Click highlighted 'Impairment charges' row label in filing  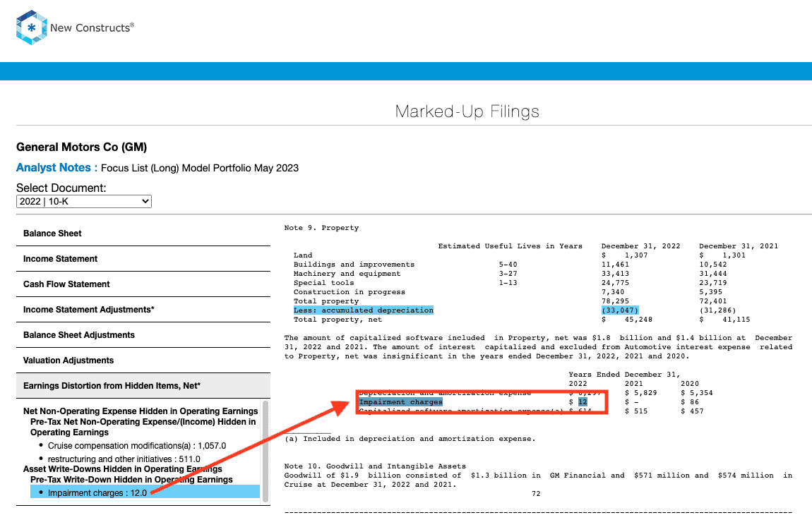click(x=401, y=402)
